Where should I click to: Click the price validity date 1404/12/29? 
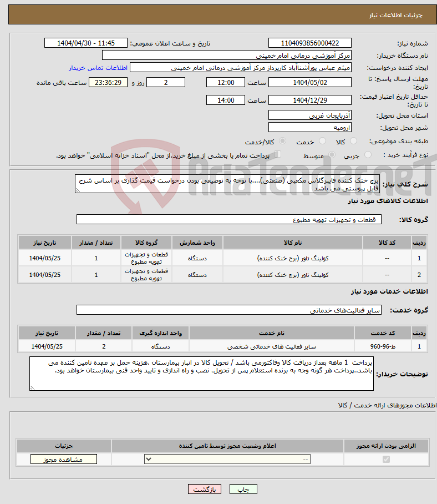click(310, 100)
